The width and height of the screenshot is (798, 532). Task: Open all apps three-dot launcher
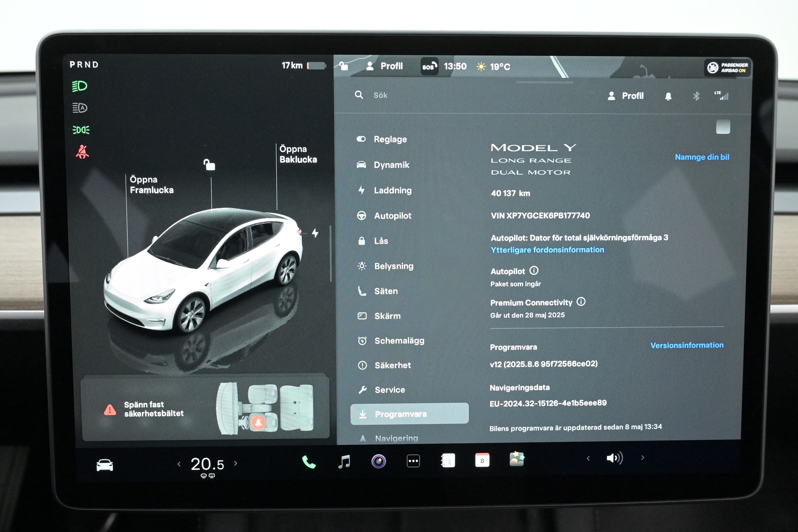pyautogui.click(x=413, y=461)
